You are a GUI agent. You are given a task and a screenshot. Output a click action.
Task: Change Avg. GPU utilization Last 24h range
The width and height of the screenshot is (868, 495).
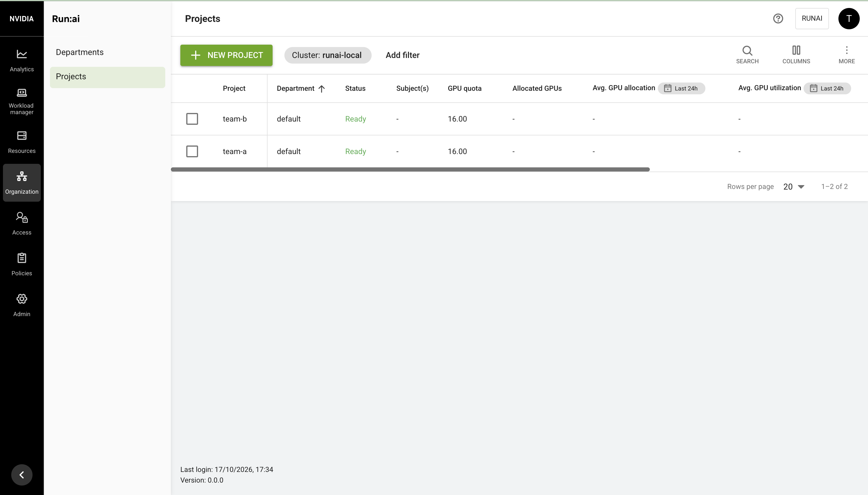[x=827, y=88]
